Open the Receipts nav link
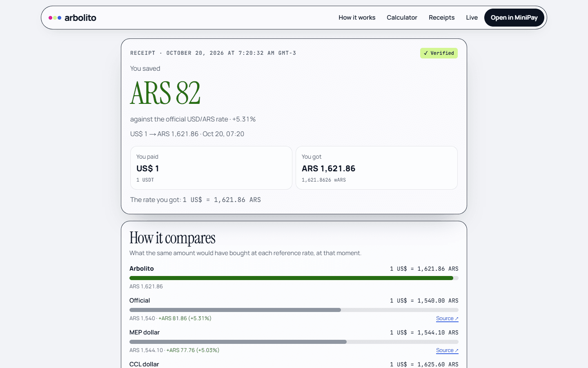 441,18
